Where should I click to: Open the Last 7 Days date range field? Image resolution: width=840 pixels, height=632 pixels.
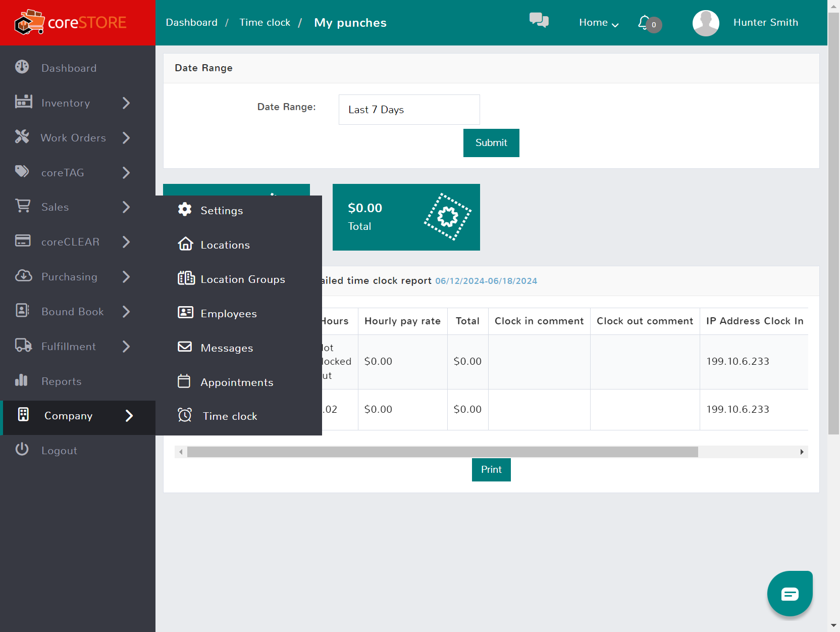click(x=409, y=110)
